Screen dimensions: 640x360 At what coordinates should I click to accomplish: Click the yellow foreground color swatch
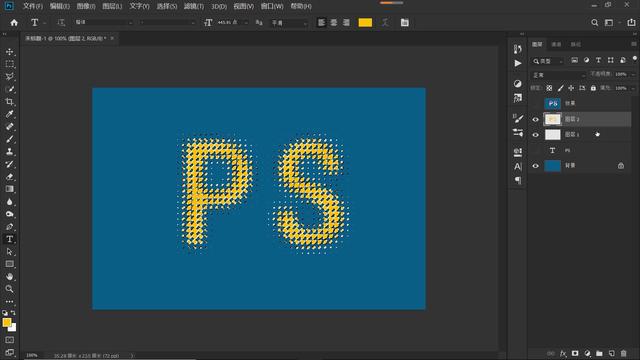[7, 322]
